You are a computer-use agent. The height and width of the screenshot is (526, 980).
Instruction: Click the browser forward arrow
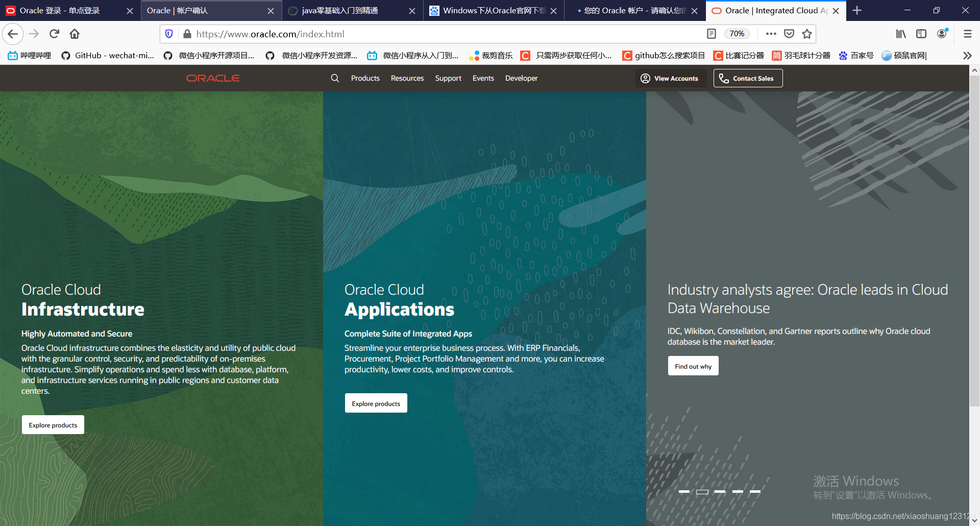tap(34, 34)
